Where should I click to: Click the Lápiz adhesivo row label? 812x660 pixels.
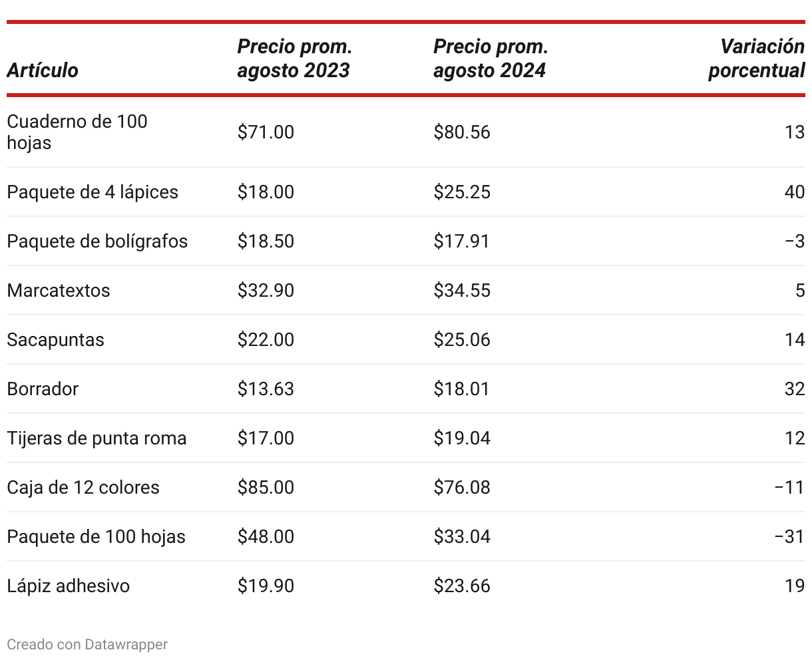(68, 585)
